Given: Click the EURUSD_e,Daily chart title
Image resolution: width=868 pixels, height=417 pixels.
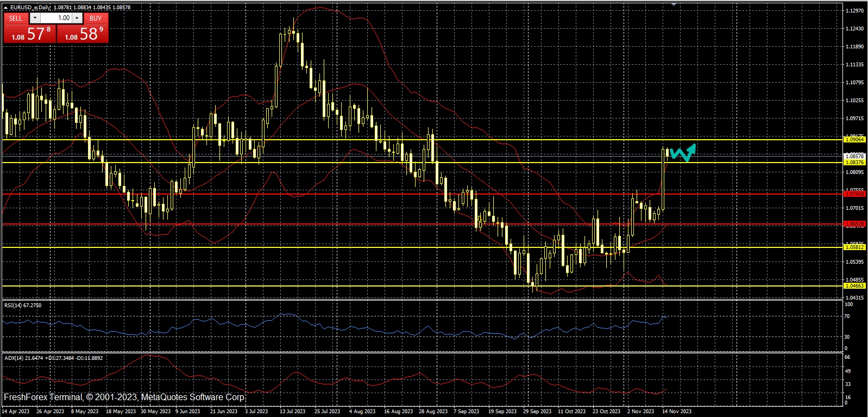Looking at the screenshot, I should coord(30,8).
